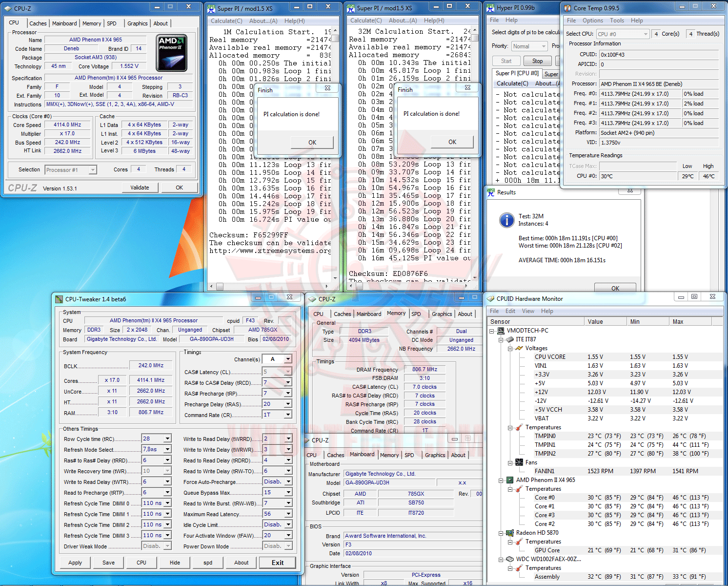Open the Row Cycle time (tRC) dropdown
The width and height of the screenshot is (728, 586).
(x=167, y=439)
